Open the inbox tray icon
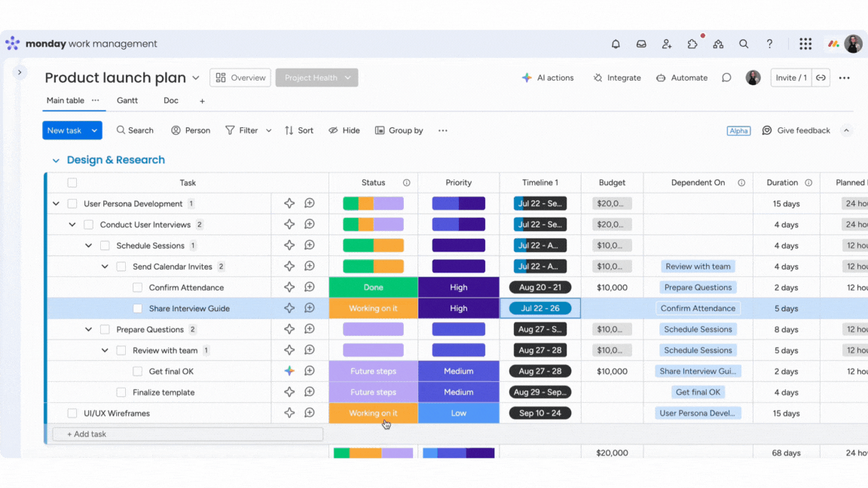Screen dimensions: 868x488 641,44
